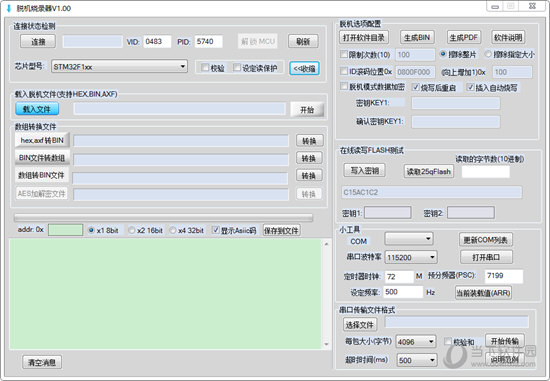
Task: Click the 刷新 refresh button
Action: click(x=303, y=41)
